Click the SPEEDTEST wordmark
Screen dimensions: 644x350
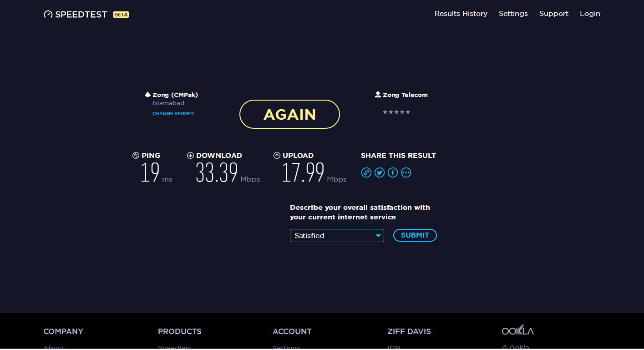click(81, 15)
